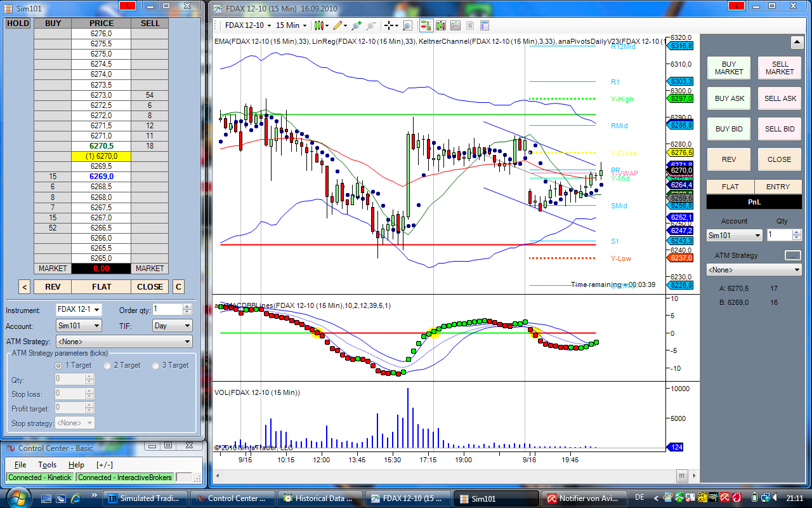This screenshot has width=812, height=508.
Task: Click the Connected - InteractiveBrokers status
Action: tap(125, 478)
